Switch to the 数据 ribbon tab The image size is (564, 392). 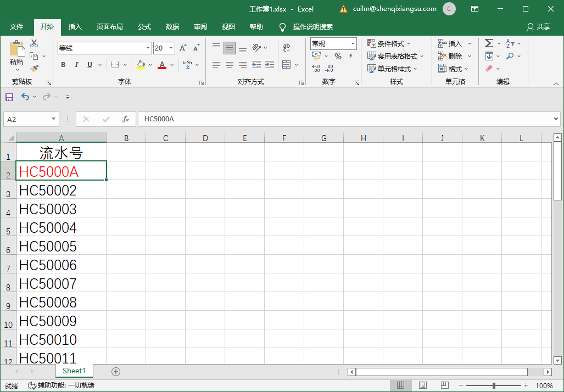172,27
